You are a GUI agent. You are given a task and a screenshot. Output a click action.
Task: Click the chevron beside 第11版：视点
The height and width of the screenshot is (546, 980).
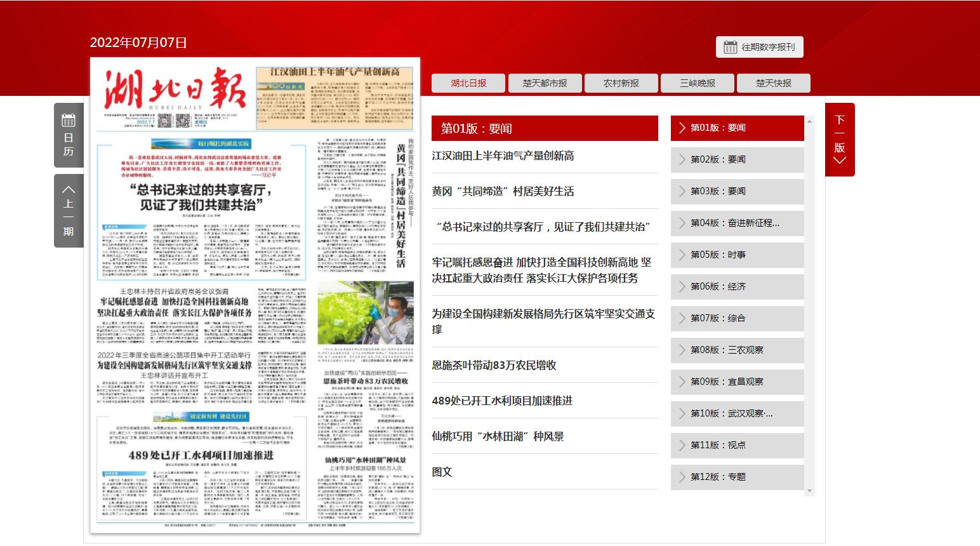[x=682, y=445]
